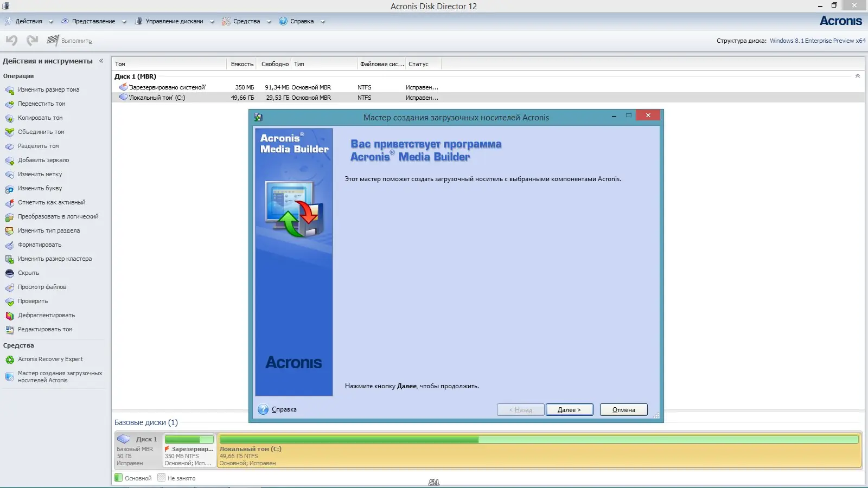Sort the list by Файловая система column
The image size is (868, 488).
[381, 64]
